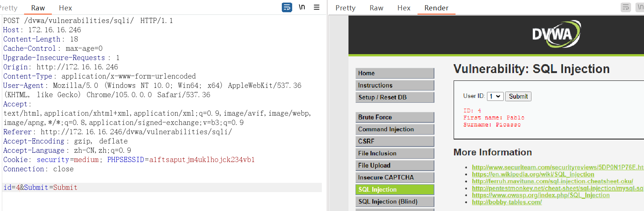The image size is (644, 211).
Task: Click the 'More Information' heading
Action: click(x=493, y=152)
